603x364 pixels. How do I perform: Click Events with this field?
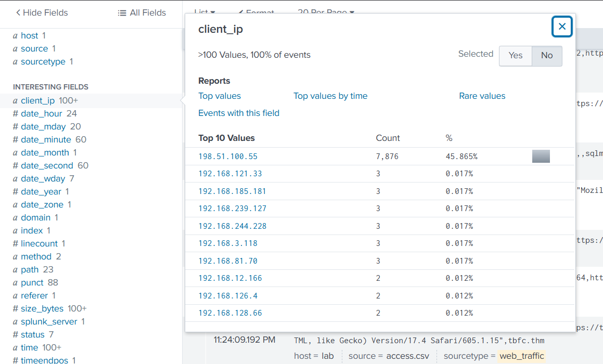pos(239,113)
